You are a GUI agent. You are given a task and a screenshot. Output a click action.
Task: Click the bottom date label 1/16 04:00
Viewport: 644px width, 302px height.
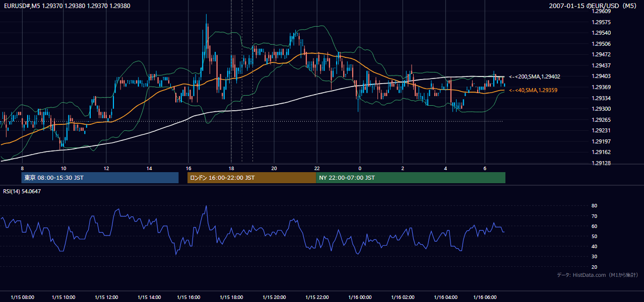coord(445,297)
